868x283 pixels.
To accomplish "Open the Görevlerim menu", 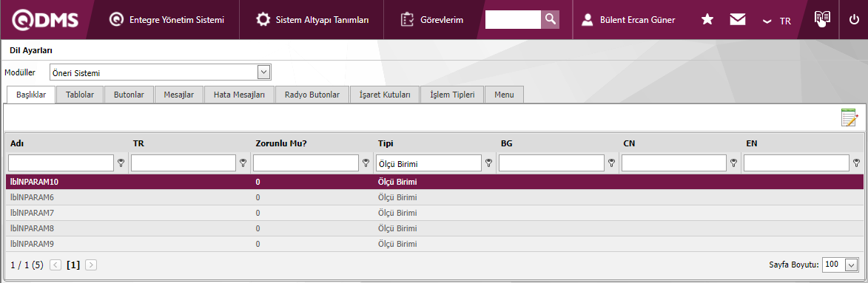I will [432, 20].
